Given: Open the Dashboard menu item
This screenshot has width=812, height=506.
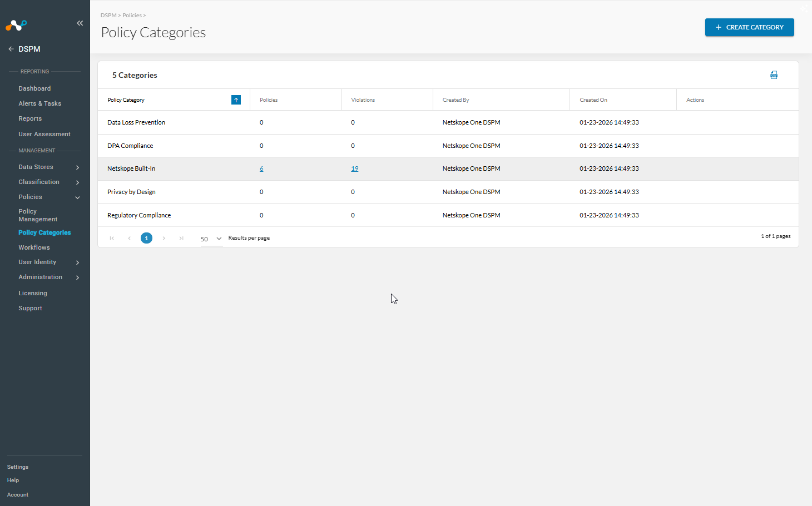Looking at the screenshot, I should [x=34, y=88].
